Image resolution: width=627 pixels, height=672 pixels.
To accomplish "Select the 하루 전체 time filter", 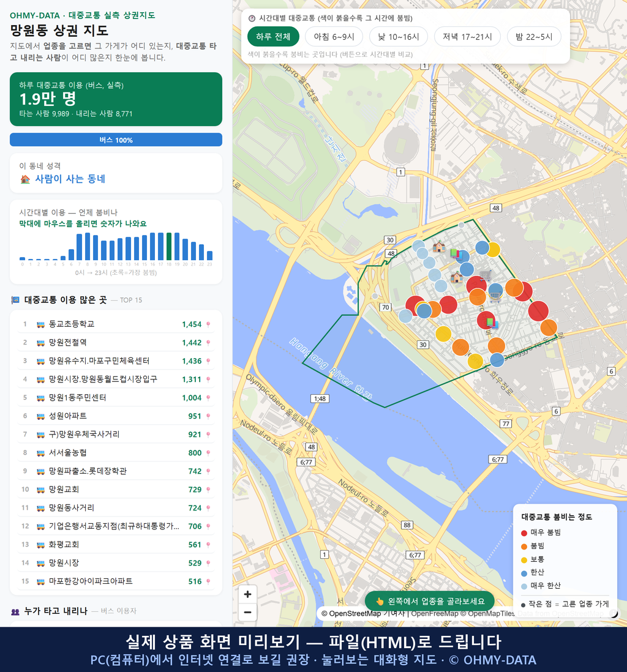I will click(x=273, y=37).
